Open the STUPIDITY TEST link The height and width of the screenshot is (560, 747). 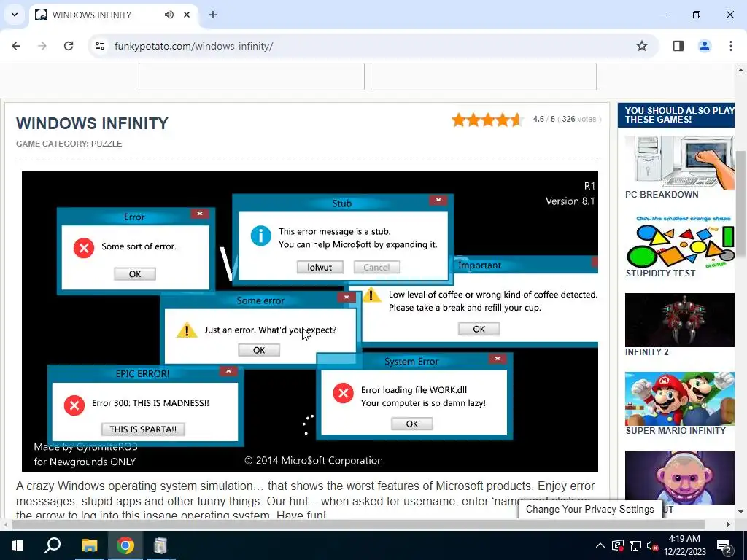[x=660, y=273]
